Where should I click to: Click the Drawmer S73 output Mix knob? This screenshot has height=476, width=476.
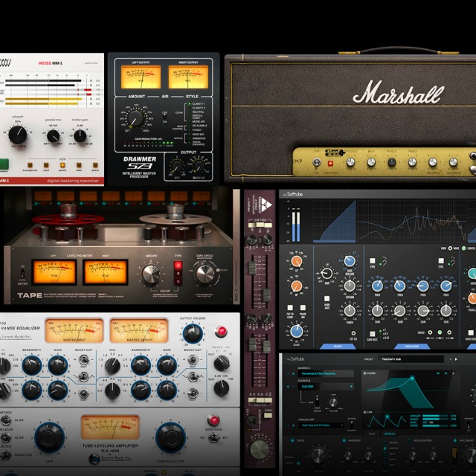pyautogui.click(x=177, y=166)
